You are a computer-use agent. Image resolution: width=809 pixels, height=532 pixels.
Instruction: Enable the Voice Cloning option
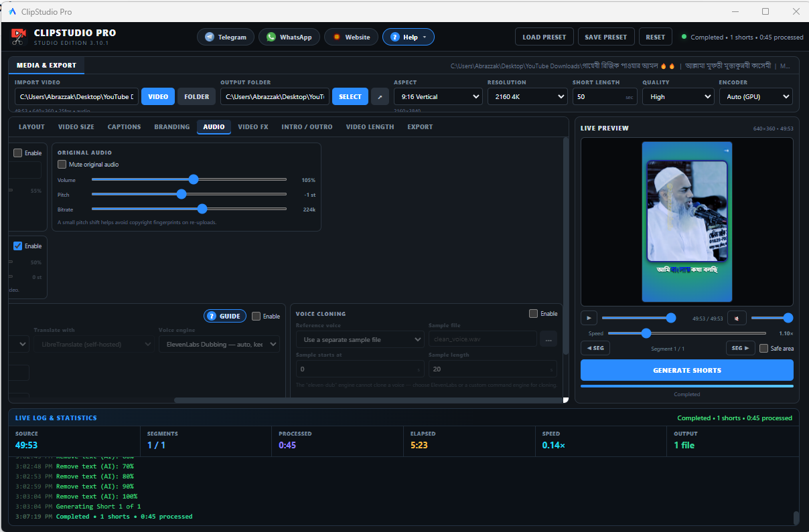tap(534, 313)
